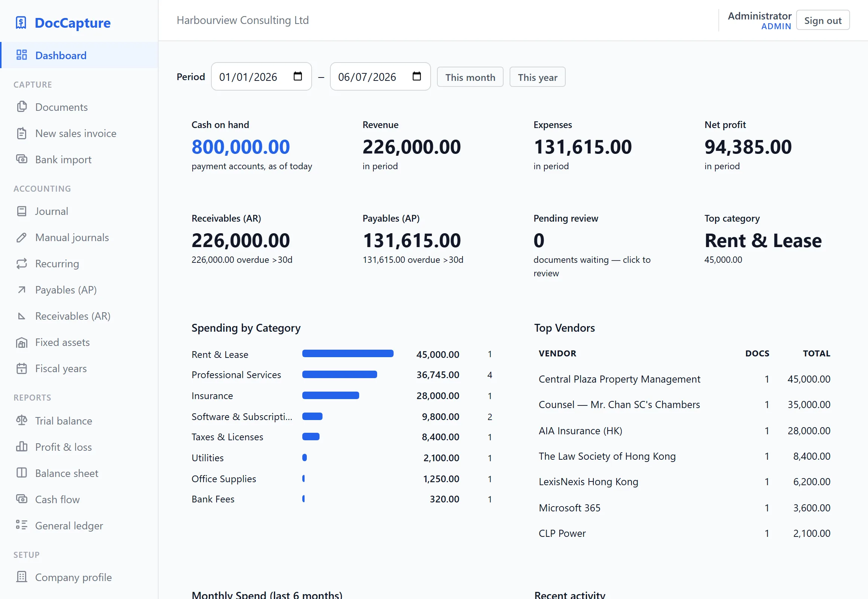Screen dimensions: 868x599
Task: Click the Journal book icon
Action: click(22, 211)
